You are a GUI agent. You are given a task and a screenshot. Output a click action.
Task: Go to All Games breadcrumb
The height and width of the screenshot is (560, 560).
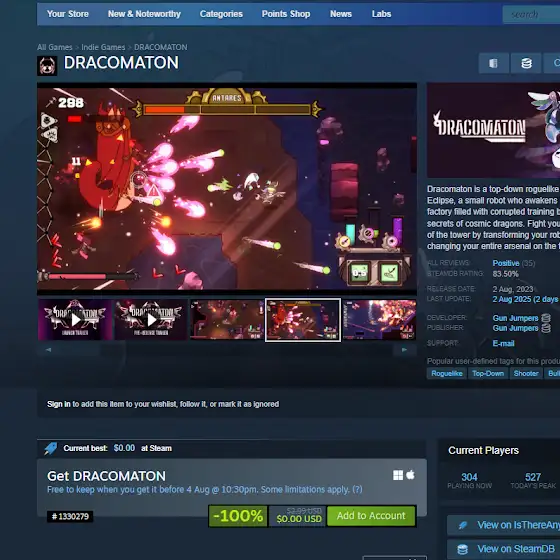click(x=55, y=47)
